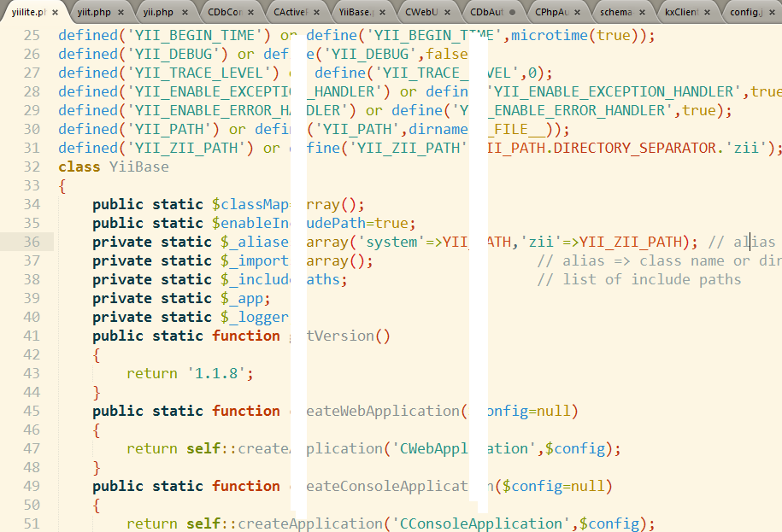Close the kxClient tab

[707, 13]
